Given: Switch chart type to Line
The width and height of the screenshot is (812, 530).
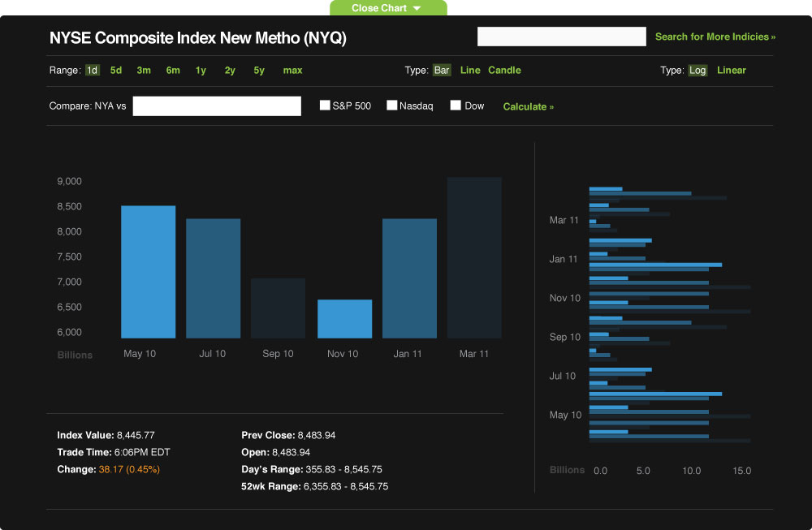Looking at the screenshot, I should pyautogui.click(x=470, y=71).
